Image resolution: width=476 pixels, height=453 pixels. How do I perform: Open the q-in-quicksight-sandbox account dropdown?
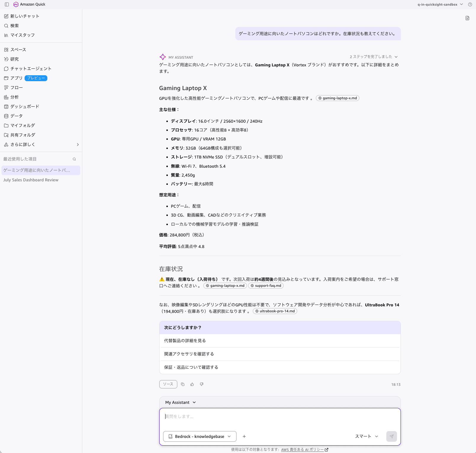[440, 4]
